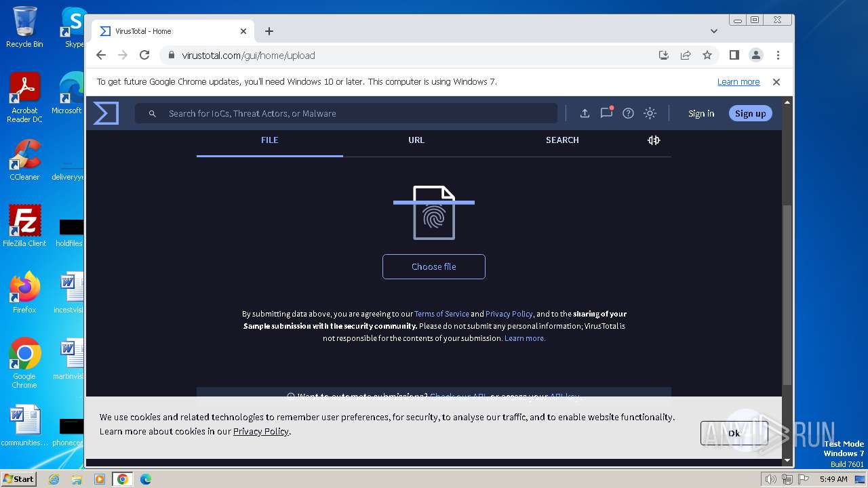Viewport: 868px width, 488px height.
Task: Open the CCleaner desktop icon
Action: [x=24, y=160]
